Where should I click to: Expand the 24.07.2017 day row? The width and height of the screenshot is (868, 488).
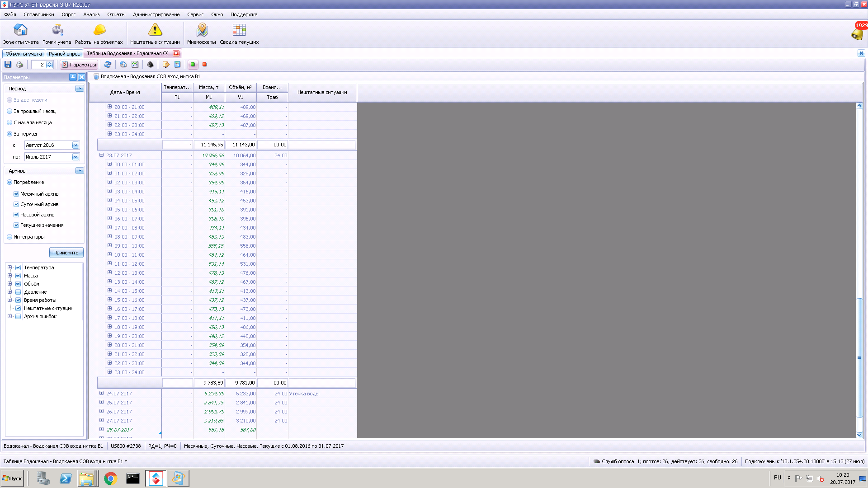tap(101, 393)
